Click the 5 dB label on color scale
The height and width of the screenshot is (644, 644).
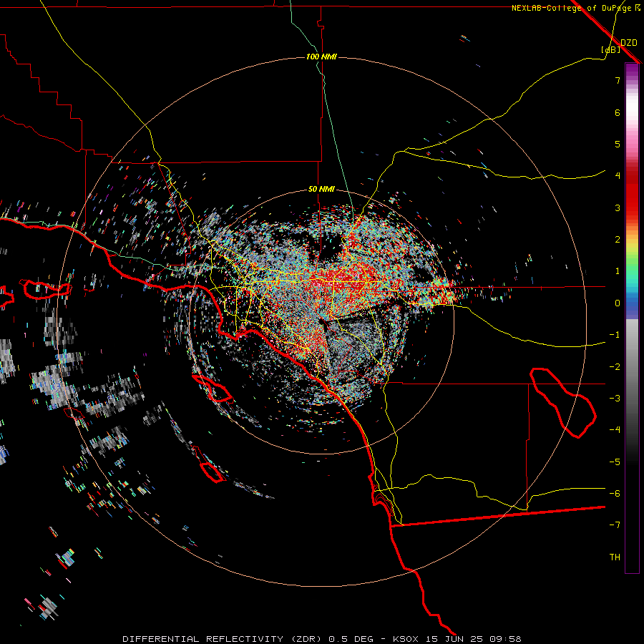pyautogui.click(x=618, y=144)
